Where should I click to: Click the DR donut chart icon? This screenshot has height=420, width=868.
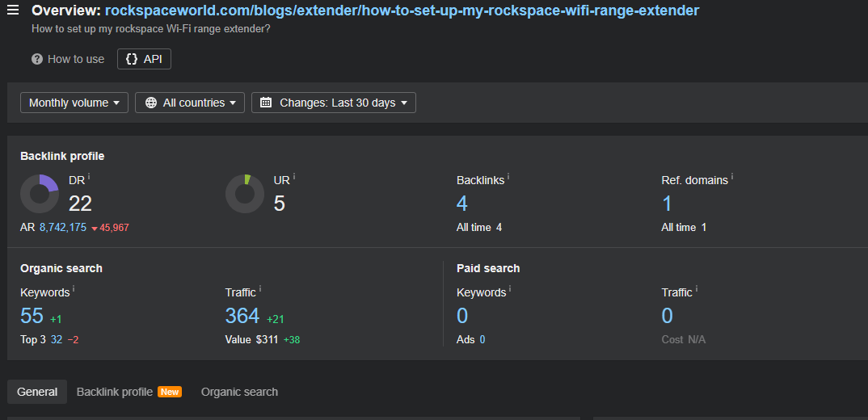pyautogui.click(x=40, y=194)
